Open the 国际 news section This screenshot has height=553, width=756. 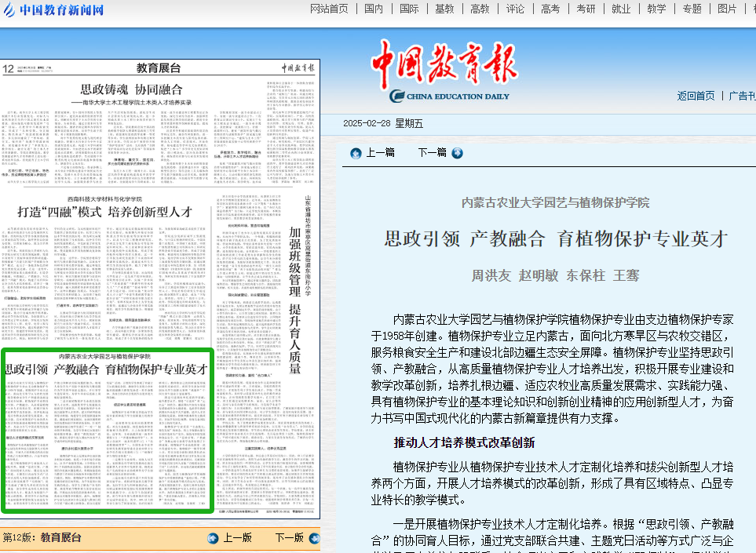(x=409, y=9)
